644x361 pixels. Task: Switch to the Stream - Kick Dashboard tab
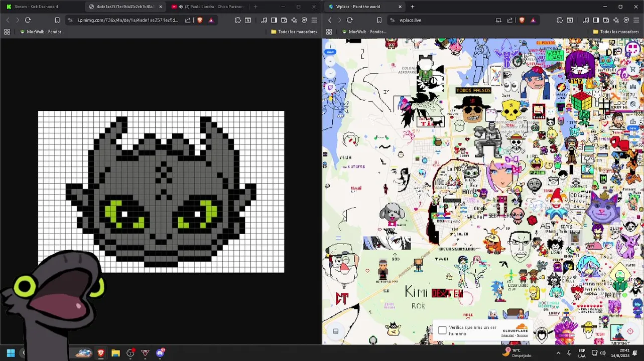(43, 7)
